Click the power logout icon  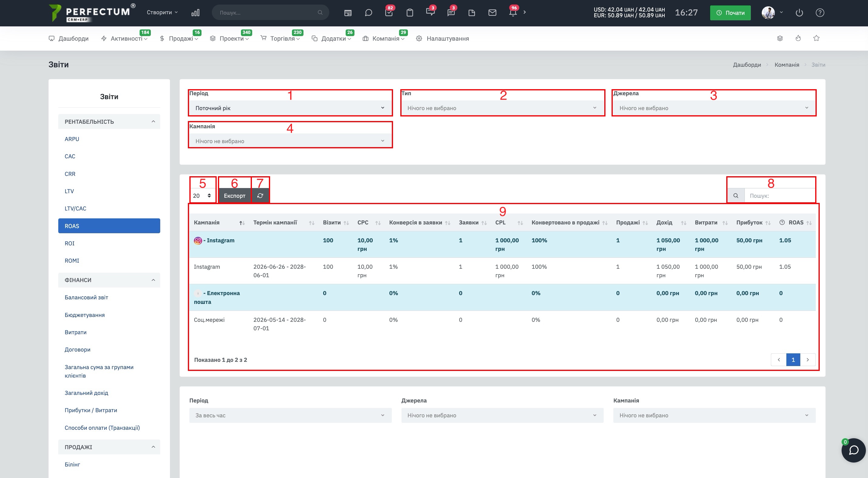coord(799,13)
